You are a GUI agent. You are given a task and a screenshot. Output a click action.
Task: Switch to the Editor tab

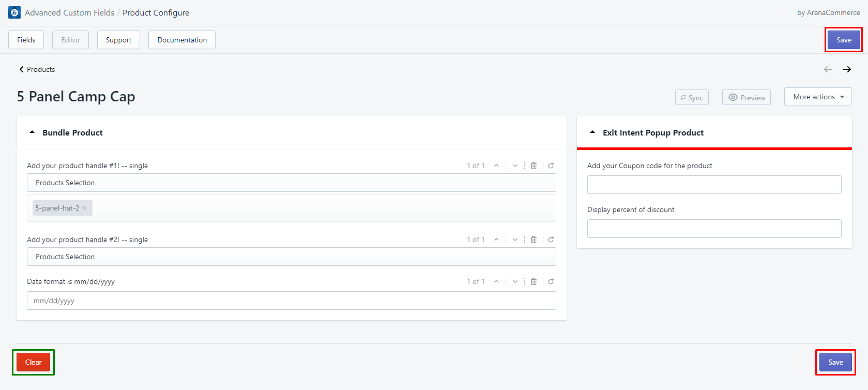[70, 40]
